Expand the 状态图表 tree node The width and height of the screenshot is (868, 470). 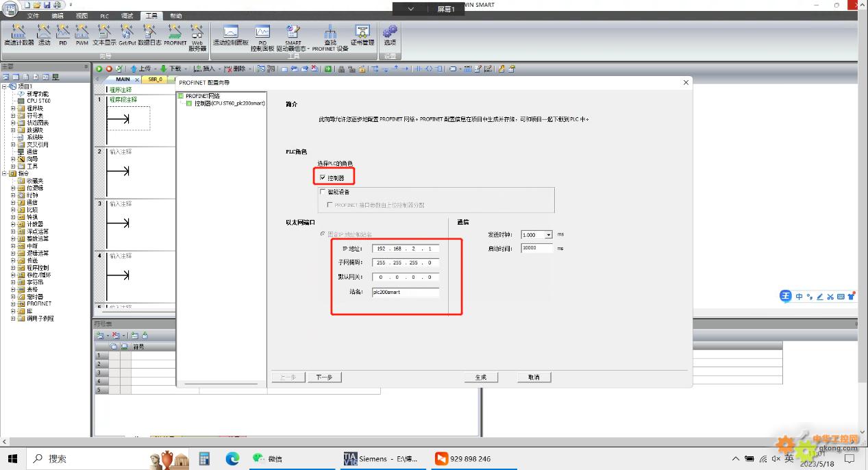13,122
